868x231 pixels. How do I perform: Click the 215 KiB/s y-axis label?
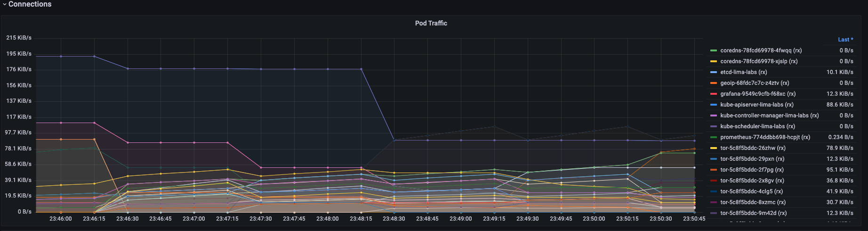coord(19,38)
